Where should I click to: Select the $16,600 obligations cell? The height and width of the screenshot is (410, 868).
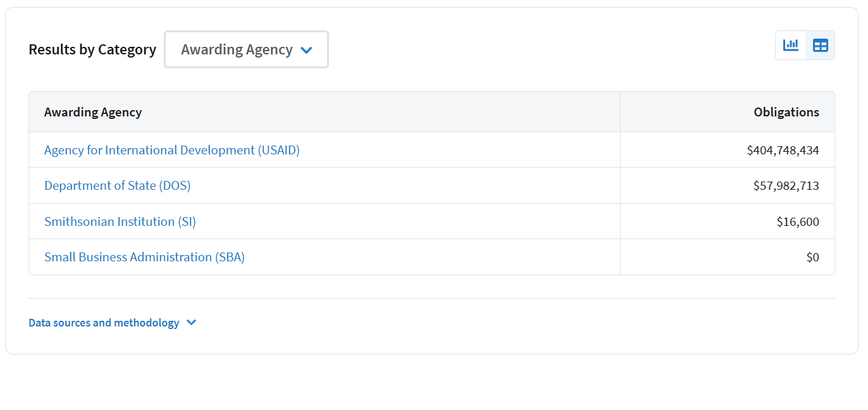point(728,221)
